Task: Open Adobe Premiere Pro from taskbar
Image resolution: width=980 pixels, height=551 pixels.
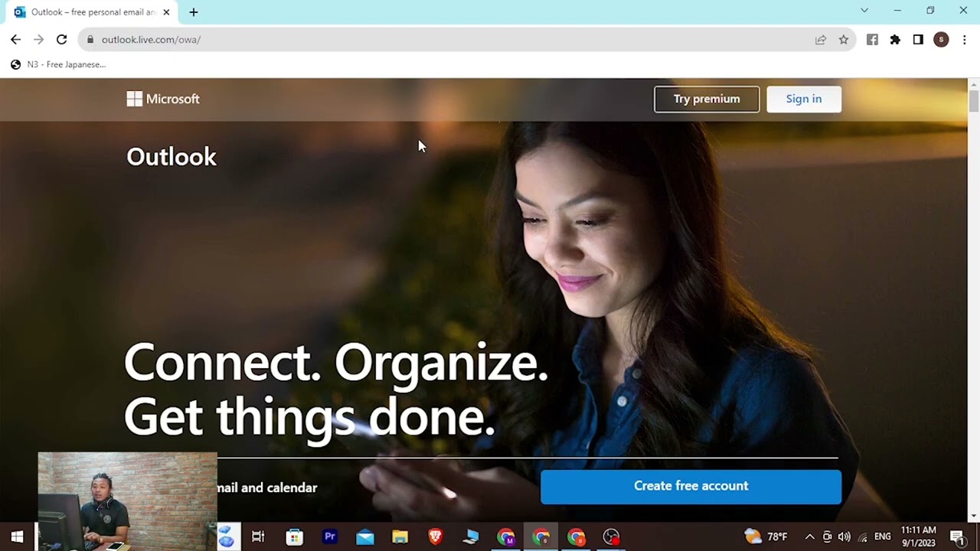Action: point(330,536)
